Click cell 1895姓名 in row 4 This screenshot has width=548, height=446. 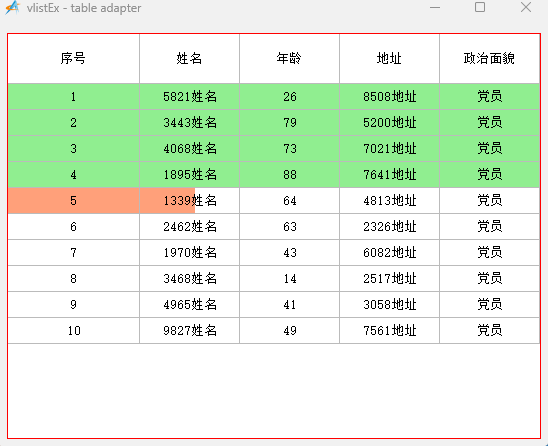point(189,174)
